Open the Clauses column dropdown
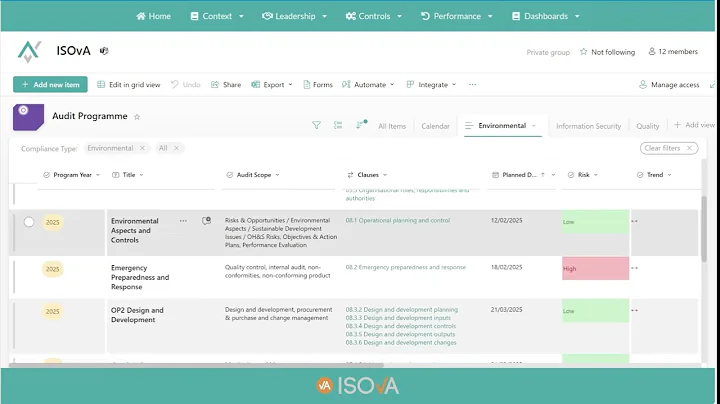 click(x=385, y=175)
